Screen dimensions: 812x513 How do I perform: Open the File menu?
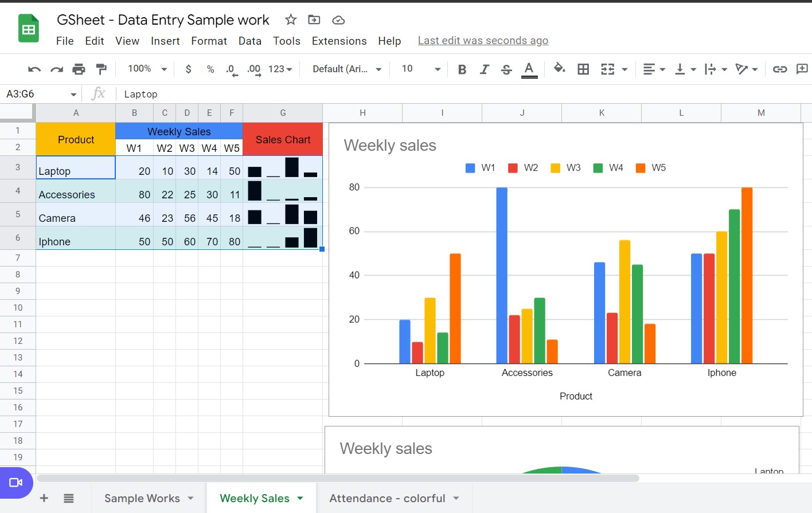pyautogui.click(x=65, y=41)
